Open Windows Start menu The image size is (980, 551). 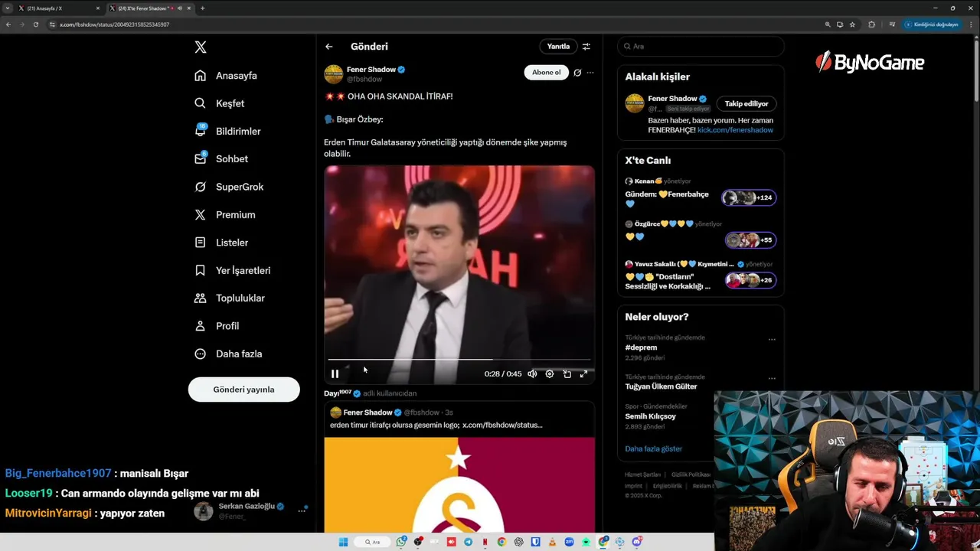coord(343,542)
